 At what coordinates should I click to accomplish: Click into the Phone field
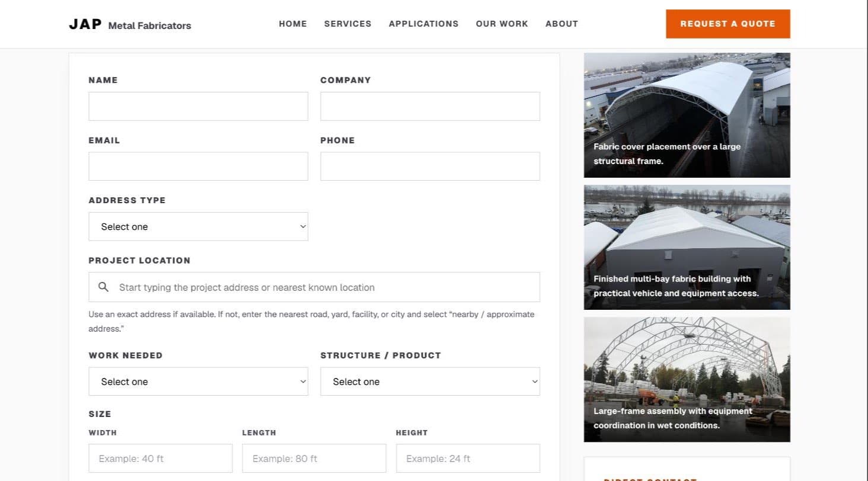430,166
